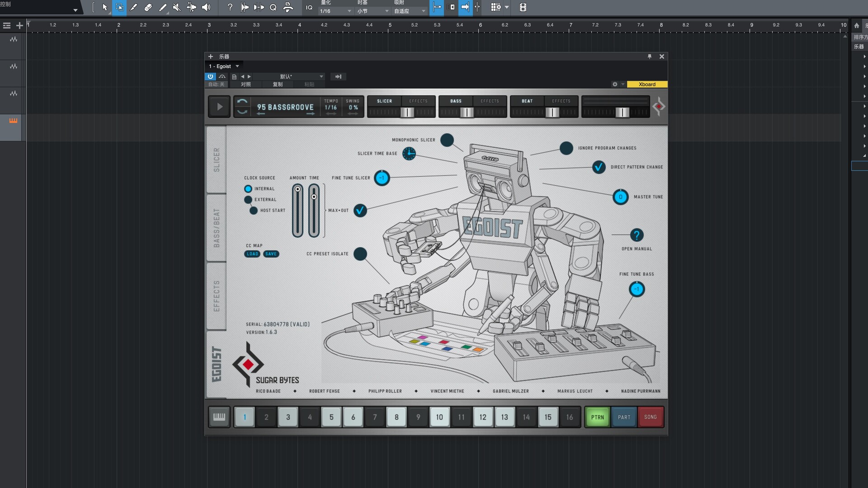Load previous preset arrow
The image size is (868, 488).
(x=242, y=77)
